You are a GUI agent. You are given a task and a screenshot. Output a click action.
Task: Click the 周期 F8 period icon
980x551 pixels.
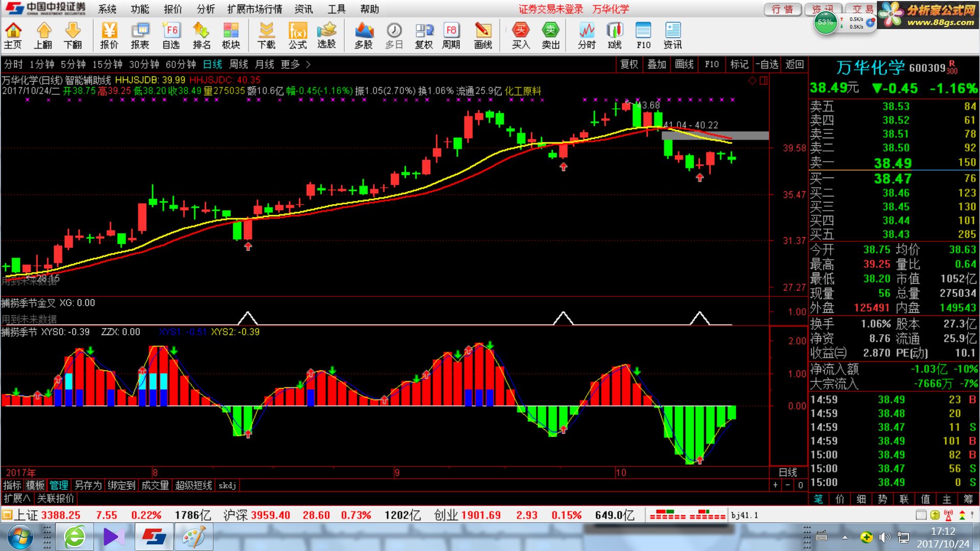pyautogui.click(x=451, y=36)
